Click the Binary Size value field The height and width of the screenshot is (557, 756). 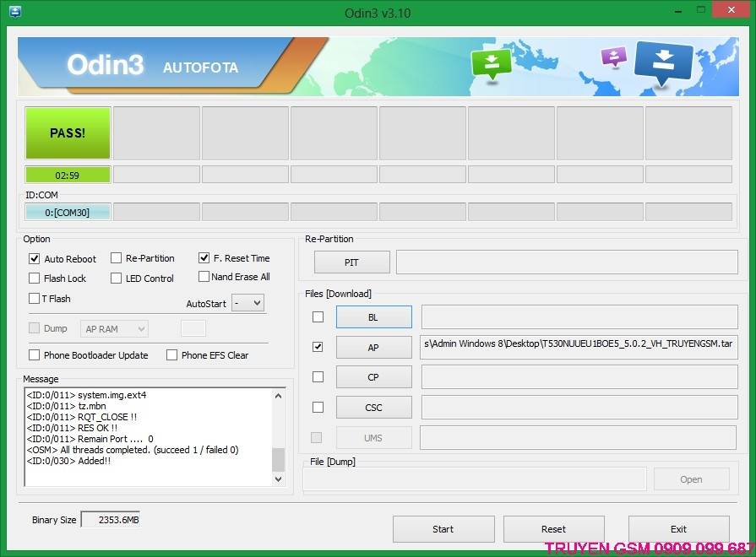(111, 519)
